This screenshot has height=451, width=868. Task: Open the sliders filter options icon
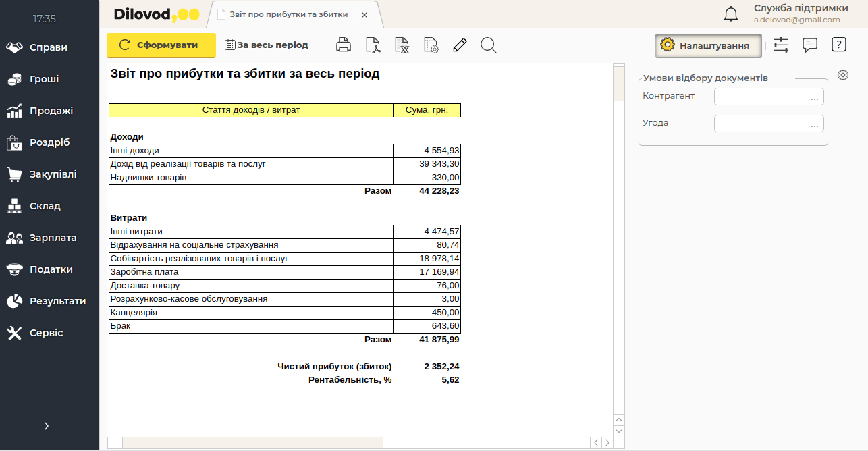pyautogui.click(x=781, y=45)
